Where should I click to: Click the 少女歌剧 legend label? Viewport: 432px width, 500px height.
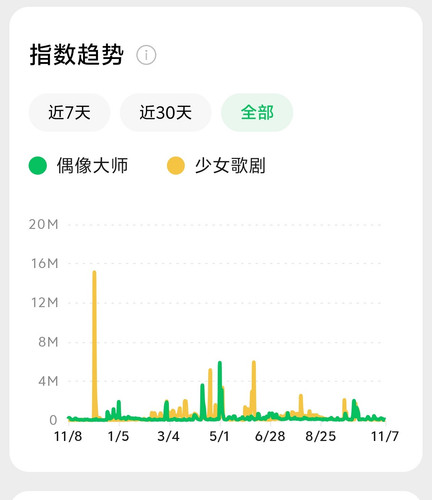[x=230, y=165]
